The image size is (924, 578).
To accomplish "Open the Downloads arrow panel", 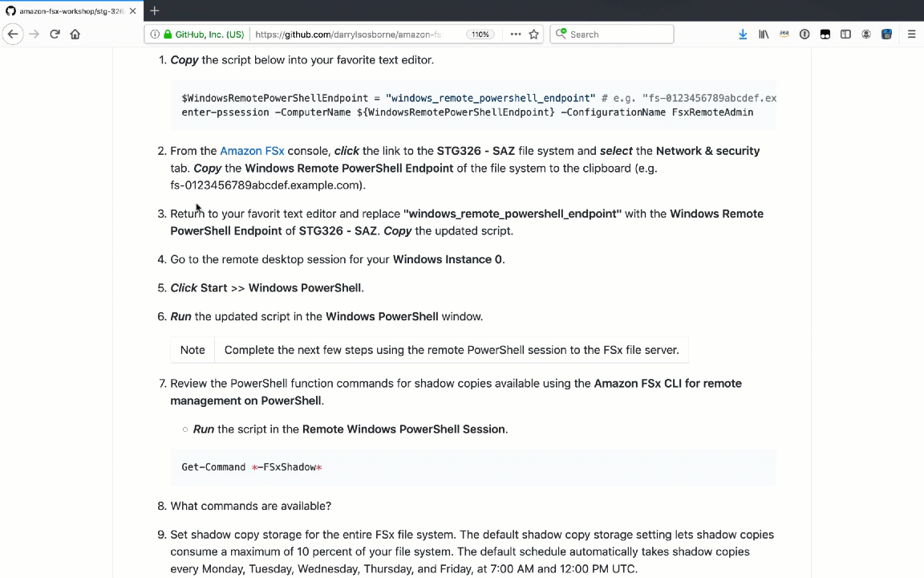I will pos(743,35).
